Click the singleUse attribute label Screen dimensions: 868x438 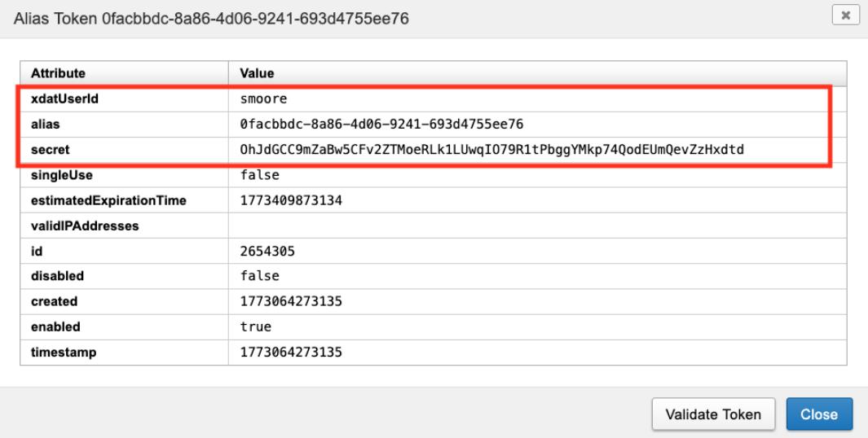[x=62, y=175]
